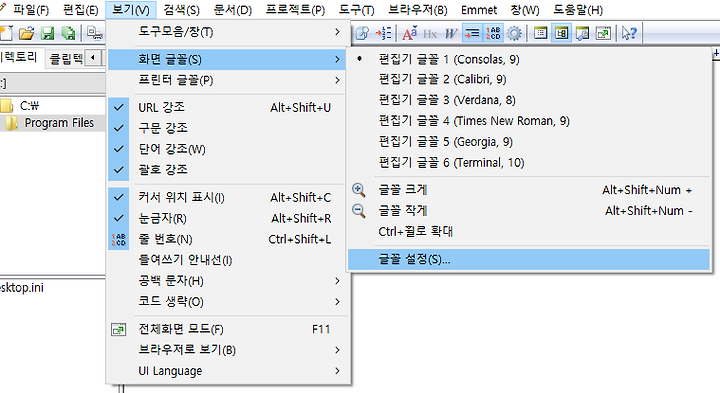
Task: Toggle the line number toolbar icon
Action: (493, 33)
